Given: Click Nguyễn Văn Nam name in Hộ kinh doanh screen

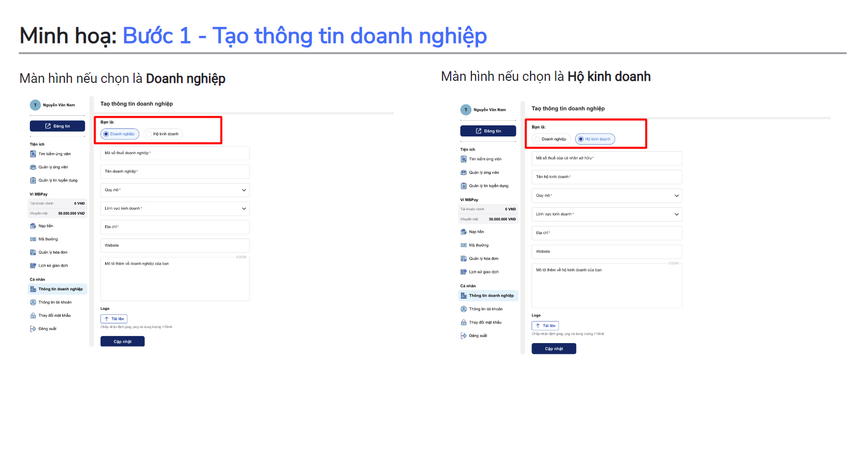Looking at the screenshot, I should 490,110.
